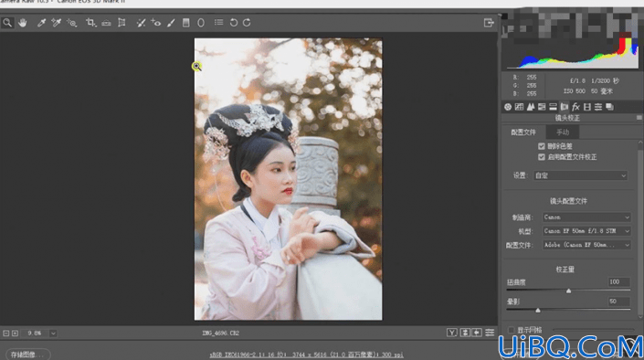Select the Hand tool
Viewport: 644px width, 360px height.
pos(23,23)
